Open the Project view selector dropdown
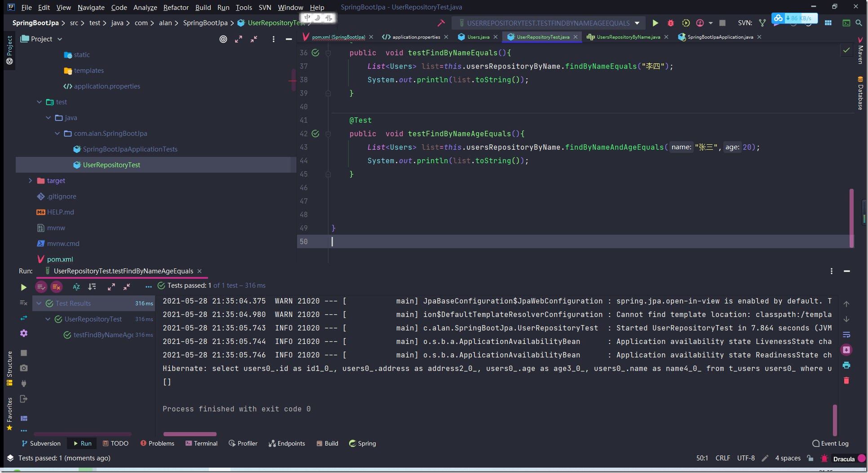This screenshot has height=473, width=868. click(41, 39)
